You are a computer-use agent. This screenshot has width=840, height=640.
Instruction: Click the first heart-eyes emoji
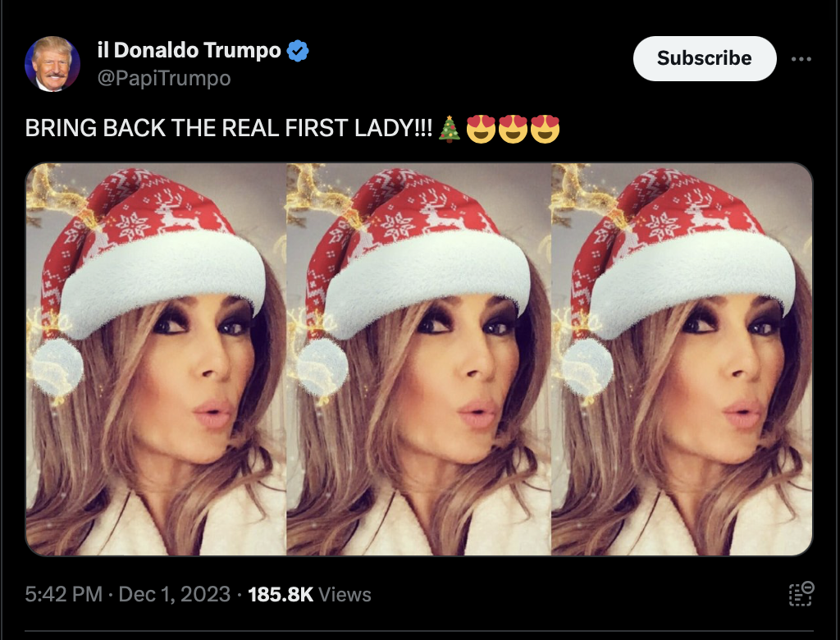point(481,129)
